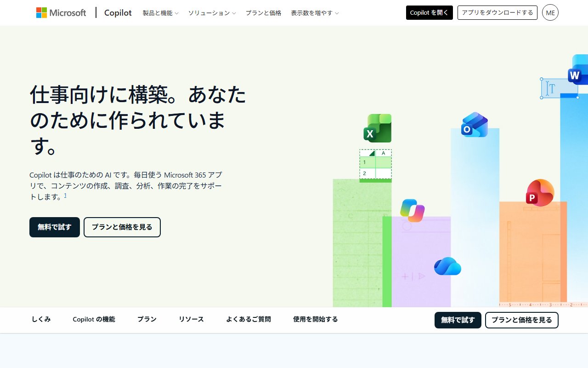
Task: Click the Copilot colorful logo icon
Action: (412, 211)
